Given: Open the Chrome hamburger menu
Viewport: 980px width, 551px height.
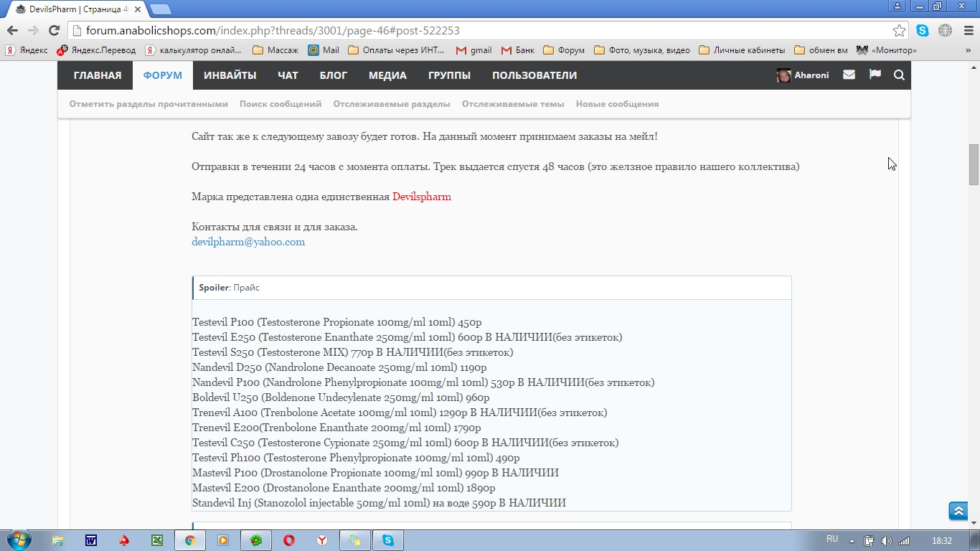Looking at the screenshot, I should click(968, 31).
